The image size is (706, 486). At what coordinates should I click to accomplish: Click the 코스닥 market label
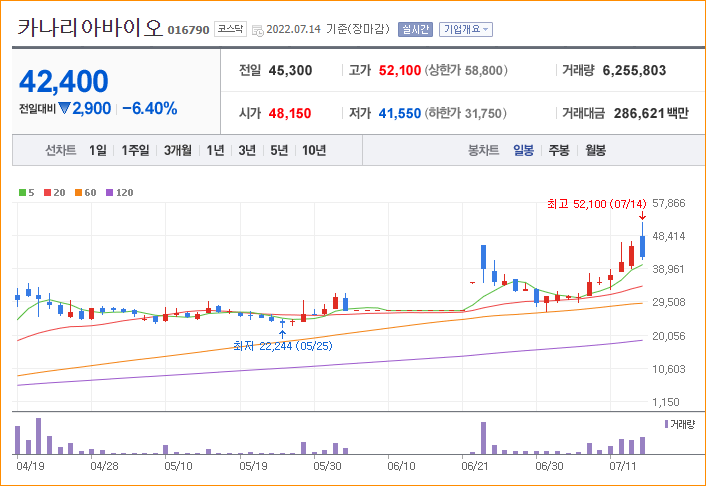(230, 29)
